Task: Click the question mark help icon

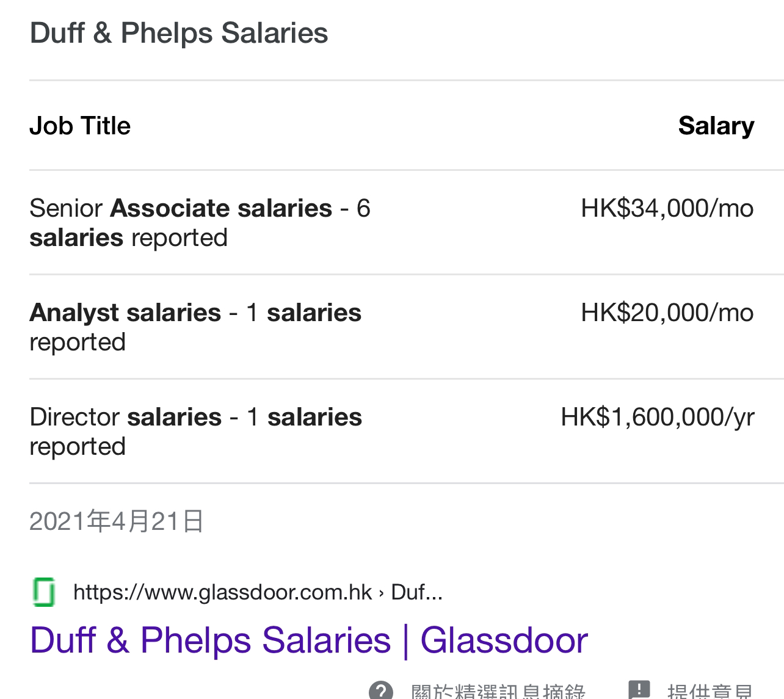Action: pyautogui.click(x=381, y=691)
